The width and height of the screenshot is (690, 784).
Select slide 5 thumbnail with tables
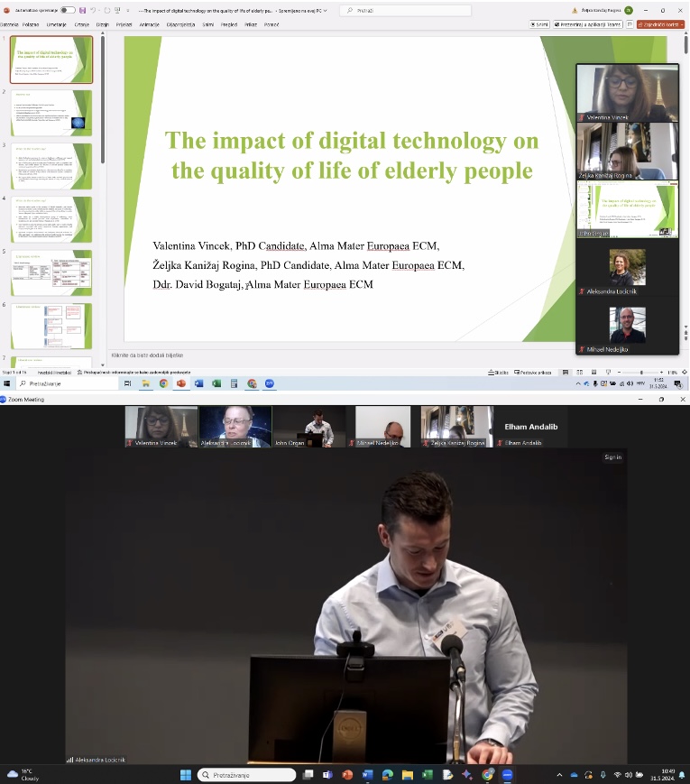51,272
